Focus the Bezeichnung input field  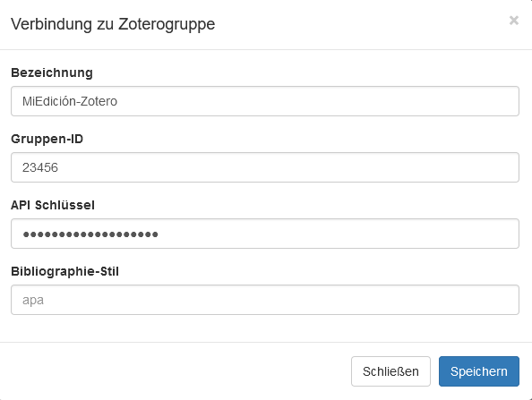(265, 101)
